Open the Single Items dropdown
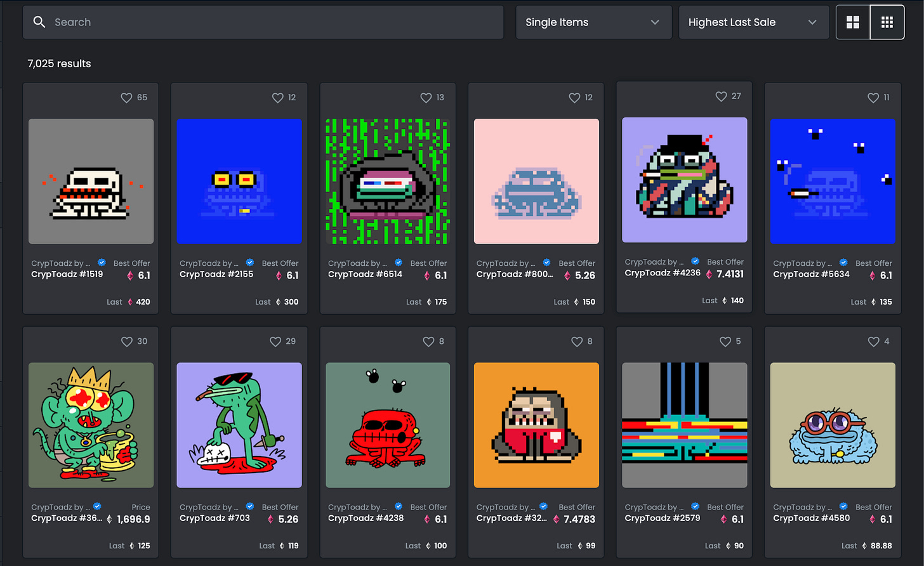Viewport: 924px width, 566px height. 593,22
